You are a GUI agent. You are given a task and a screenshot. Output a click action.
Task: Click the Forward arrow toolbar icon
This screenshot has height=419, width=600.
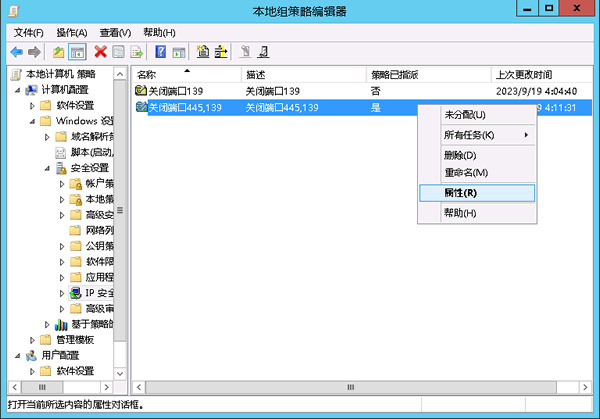point(34,52)
